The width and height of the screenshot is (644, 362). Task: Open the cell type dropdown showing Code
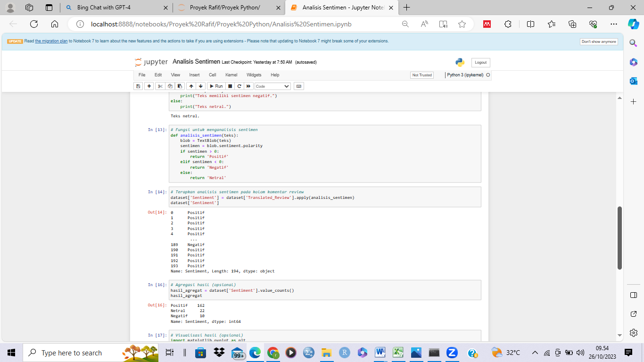coord(272,86)
